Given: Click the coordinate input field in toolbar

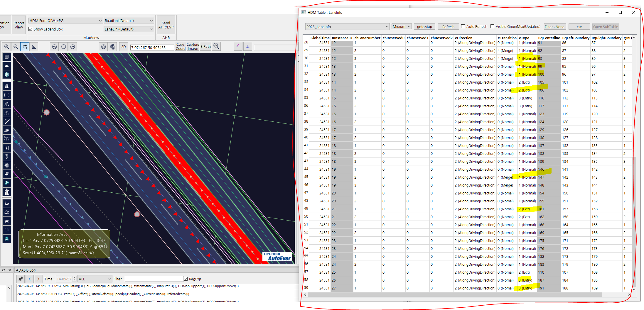Looking at the screenshot, I should [152, 47].
